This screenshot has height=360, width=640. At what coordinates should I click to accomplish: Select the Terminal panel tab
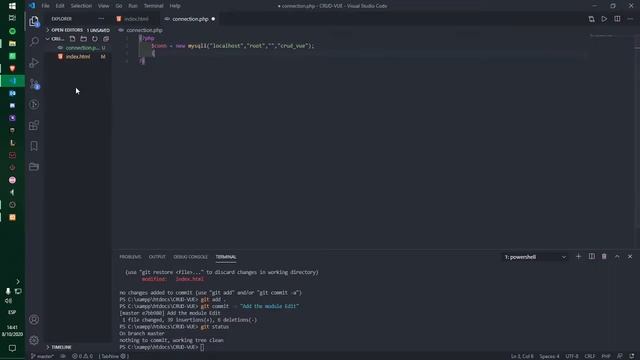click(x=226, y=257)
